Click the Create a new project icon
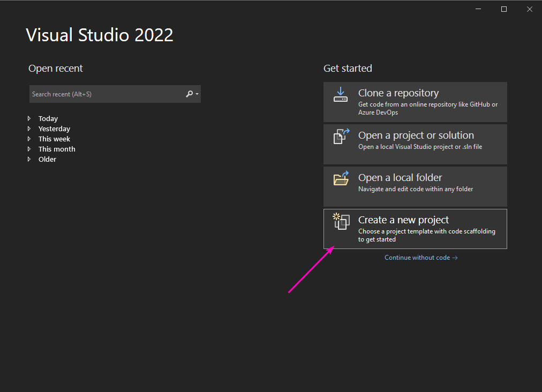 [341, 221]
